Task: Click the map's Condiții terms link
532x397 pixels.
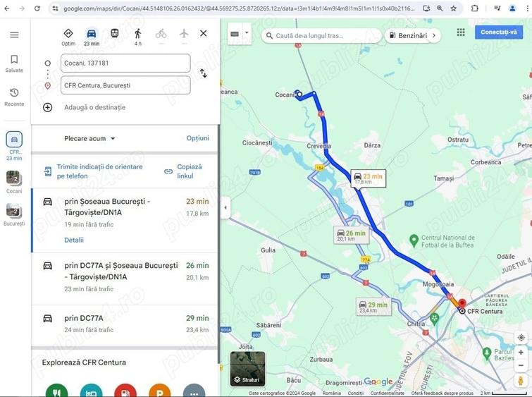Action: click(x=355, y=393)
